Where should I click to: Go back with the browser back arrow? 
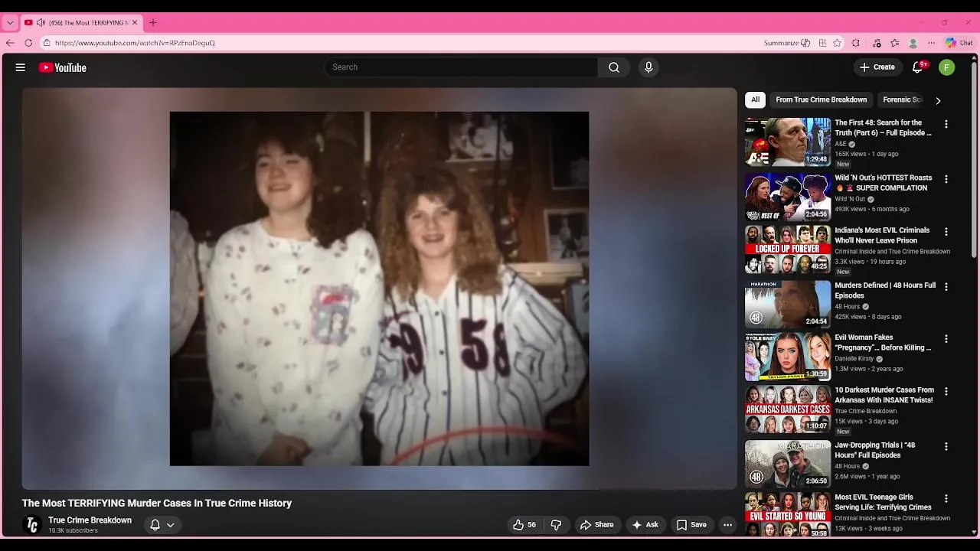[10, 43]
